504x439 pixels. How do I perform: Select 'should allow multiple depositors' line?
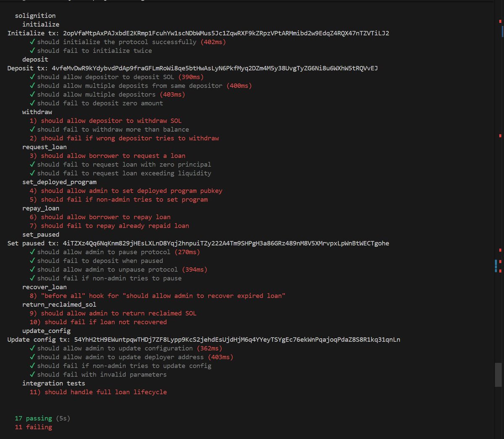[x=108, y=94]
